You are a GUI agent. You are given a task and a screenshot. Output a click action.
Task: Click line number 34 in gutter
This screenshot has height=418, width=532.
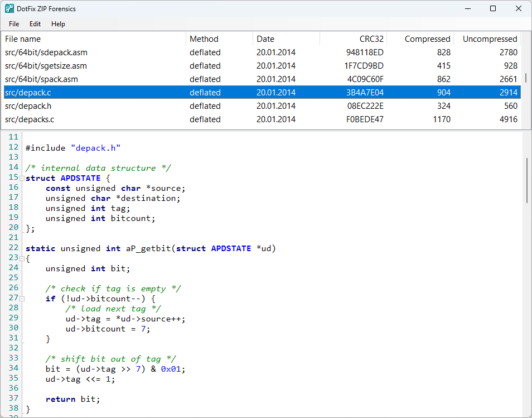[x=13, y=368]
